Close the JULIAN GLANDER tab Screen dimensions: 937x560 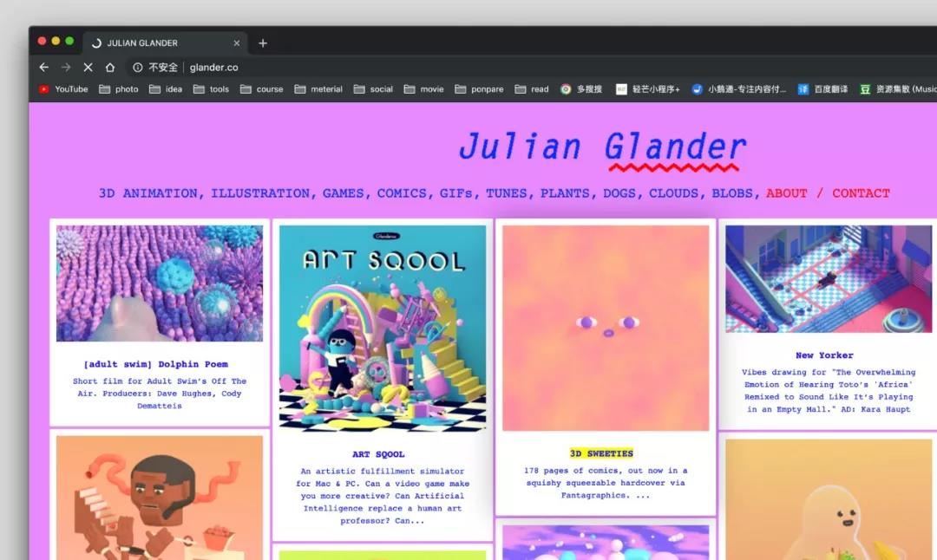tap(237, 43)
